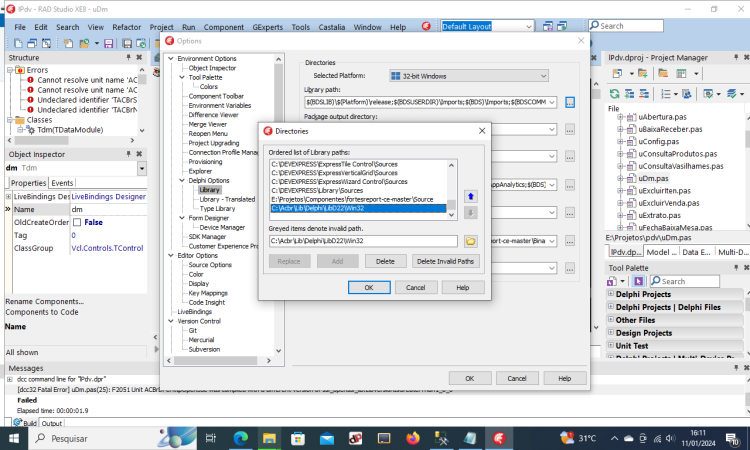
Task: Open Library path ellipsis editor button
Action: (x=570, y=102)
